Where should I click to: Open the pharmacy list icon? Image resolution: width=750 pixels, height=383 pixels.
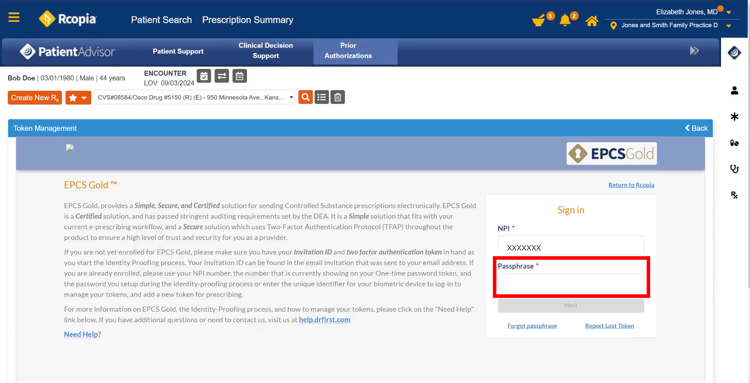(x=321, y=98)
